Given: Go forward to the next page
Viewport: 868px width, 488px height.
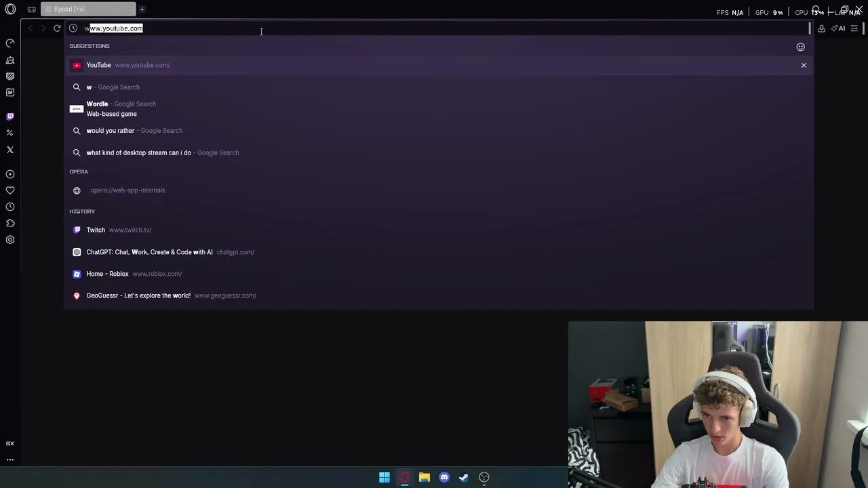Looking at the screenshot, I should (x=43, y=28).
